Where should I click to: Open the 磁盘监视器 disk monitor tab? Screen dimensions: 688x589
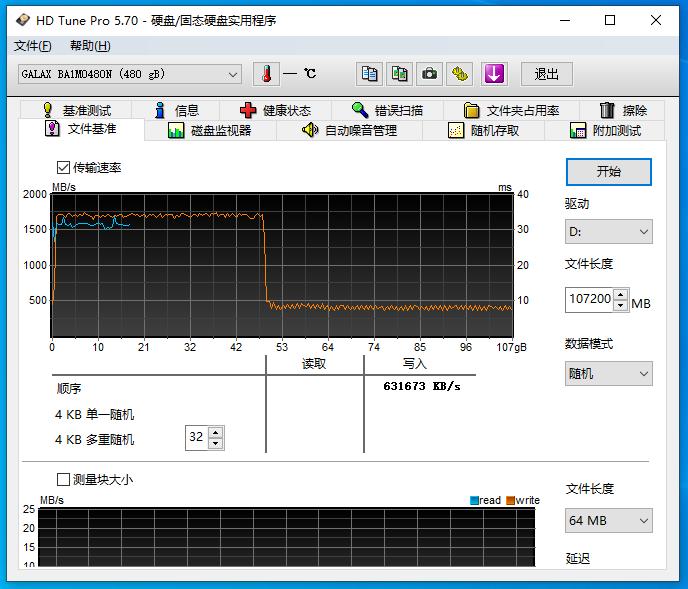210,130
